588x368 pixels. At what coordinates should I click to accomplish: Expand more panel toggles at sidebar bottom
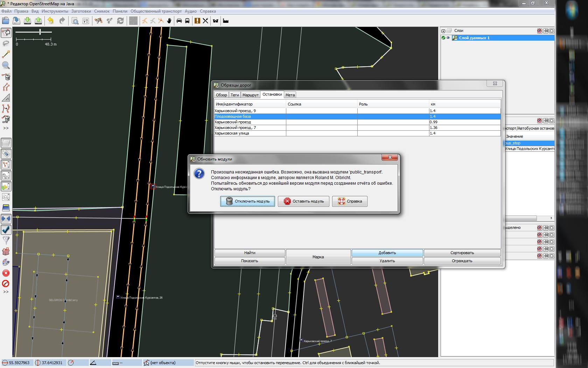click(x=6, y=292)
